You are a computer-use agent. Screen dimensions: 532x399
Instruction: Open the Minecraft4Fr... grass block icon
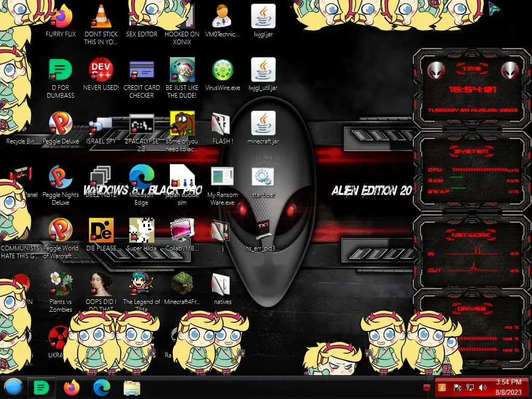182,284
